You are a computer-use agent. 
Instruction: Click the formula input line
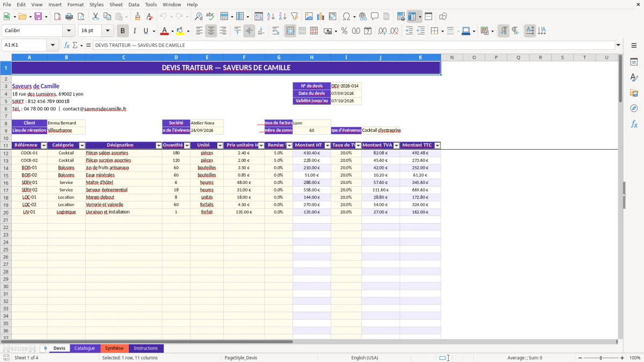(353, 45)
